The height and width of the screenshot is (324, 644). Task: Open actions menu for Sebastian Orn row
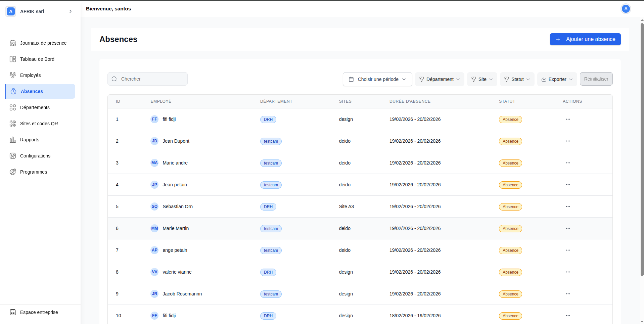tap(568, 206)
